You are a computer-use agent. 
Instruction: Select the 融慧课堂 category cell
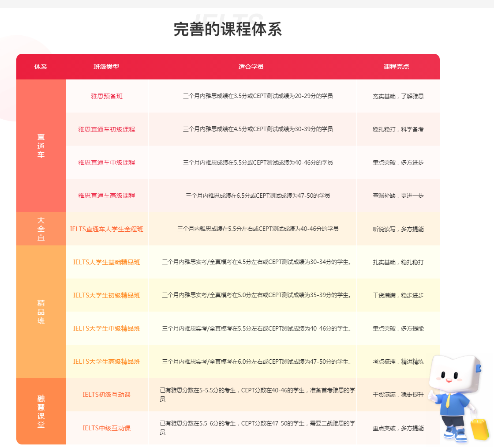coord(41,411)
